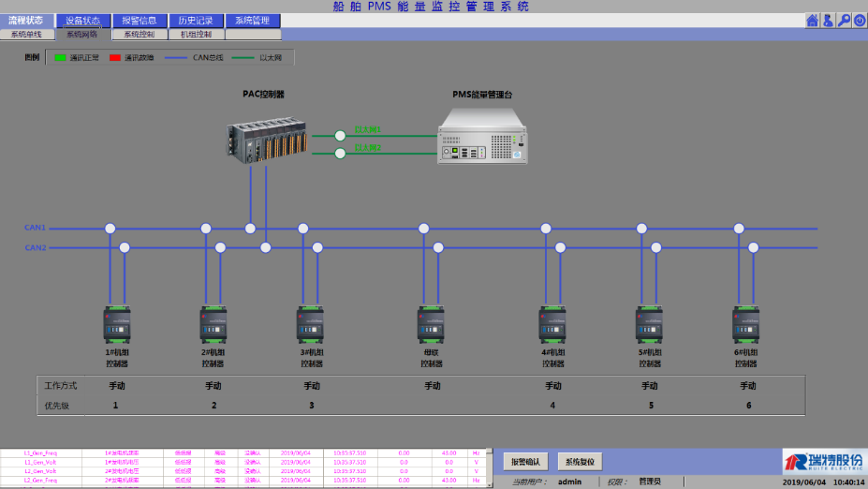Switch to the 机组控制 tab
Screen dimensions: 868x489
[196, 35]
